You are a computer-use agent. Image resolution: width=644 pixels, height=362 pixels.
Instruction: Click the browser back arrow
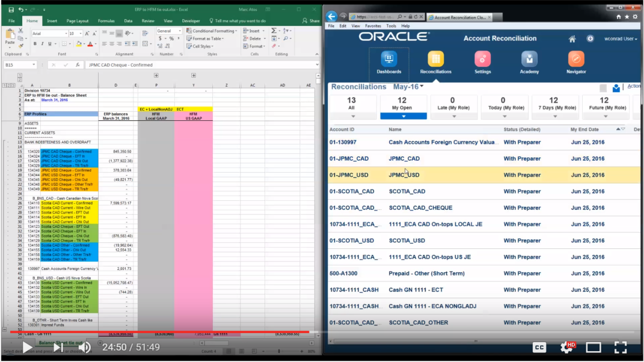(x=331, y=17)
